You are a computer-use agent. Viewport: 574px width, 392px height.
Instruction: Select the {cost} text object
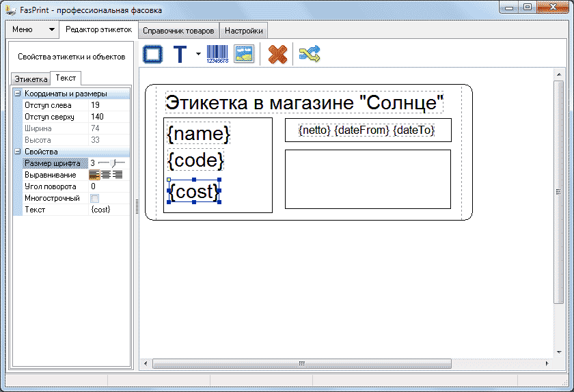(194, 191)
